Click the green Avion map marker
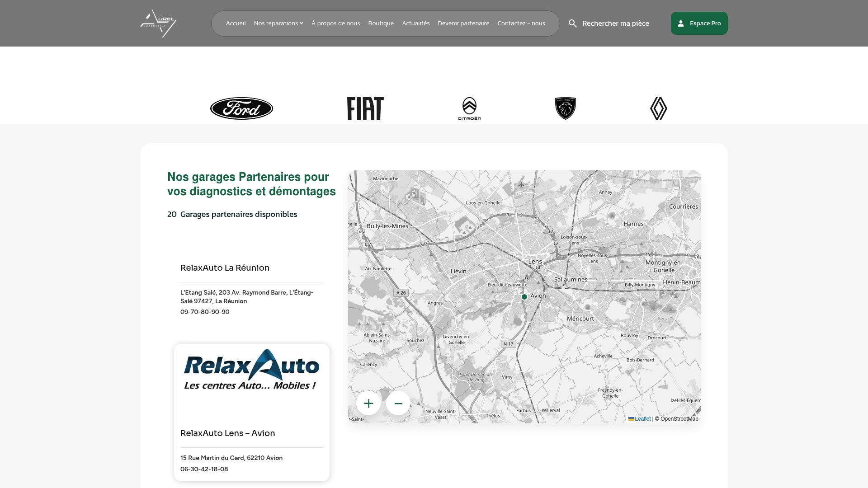Viewport: 868px width, 488px height. point(524,297)
